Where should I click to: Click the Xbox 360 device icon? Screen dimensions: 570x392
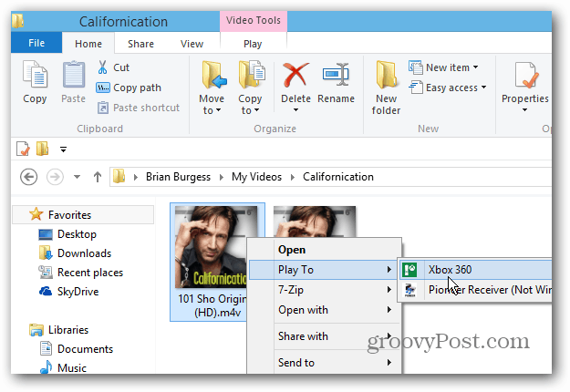[x=409, y=270]
